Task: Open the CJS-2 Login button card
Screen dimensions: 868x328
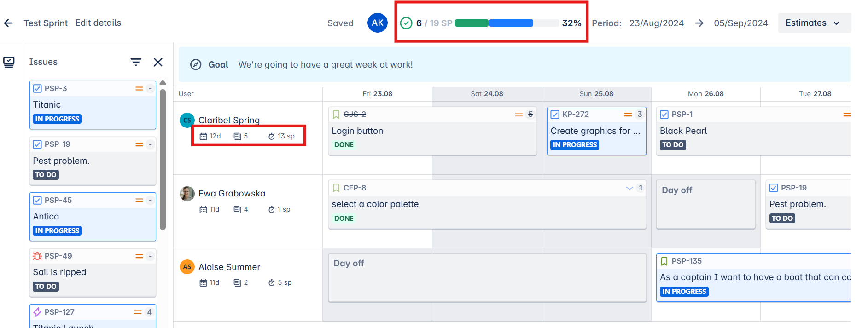Action: [432, 131]
